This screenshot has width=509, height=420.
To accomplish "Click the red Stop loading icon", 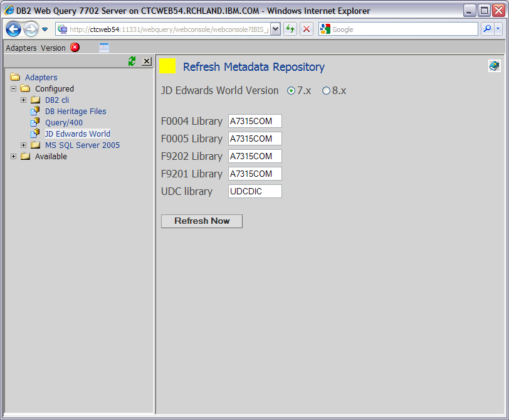I will [x=306, y=29].
